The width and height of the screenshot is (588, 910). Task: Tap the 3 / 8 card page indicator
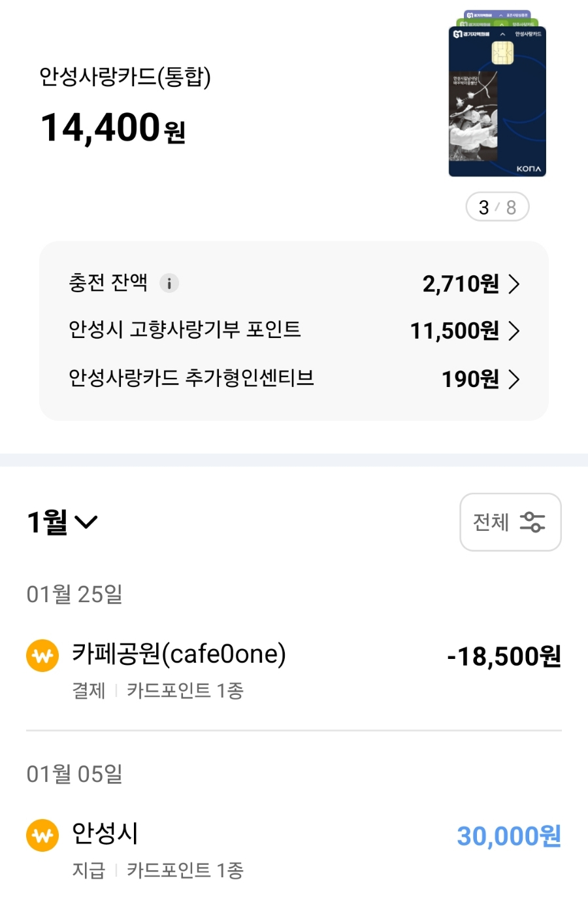point(497,207)
